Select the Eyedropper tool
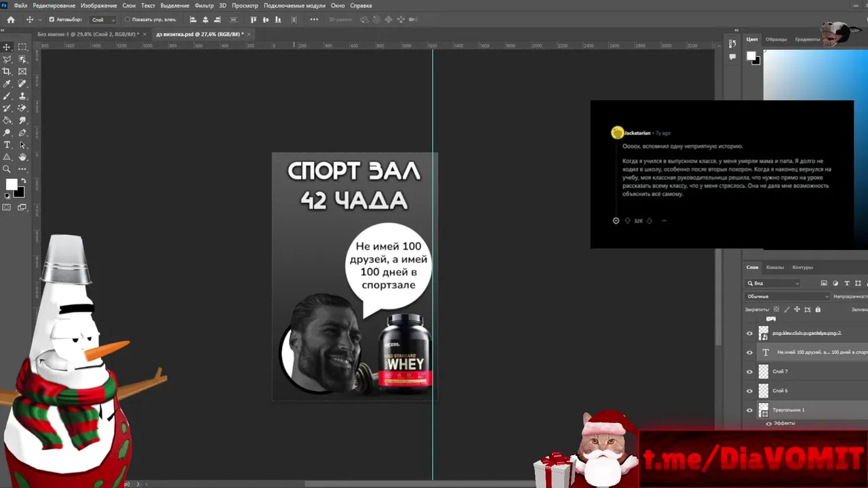This screenshot has height=488, width=868. click(x=7, y=83)
